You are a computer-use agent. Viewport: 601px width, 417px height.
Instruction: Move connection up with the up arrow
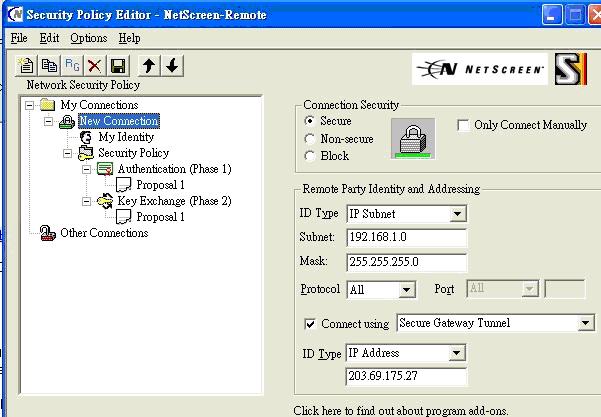[x=149, y=65]
